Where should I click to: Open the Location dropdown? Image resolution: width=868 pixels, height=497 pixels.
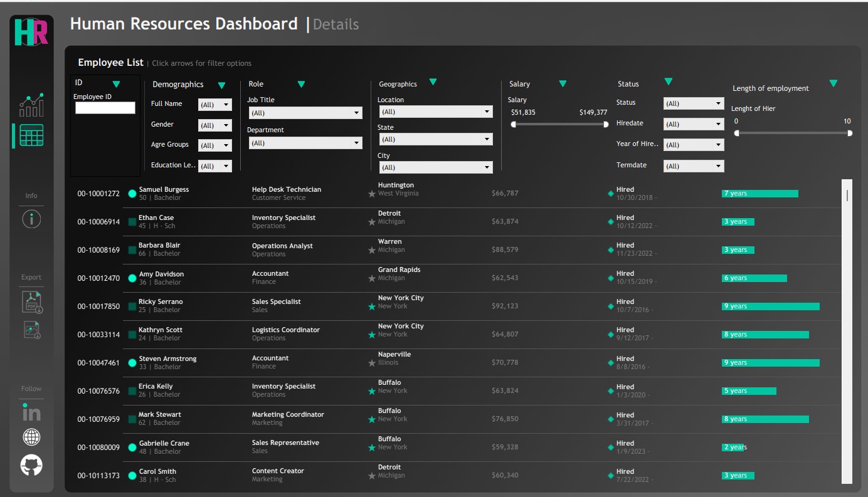[435, 112]
